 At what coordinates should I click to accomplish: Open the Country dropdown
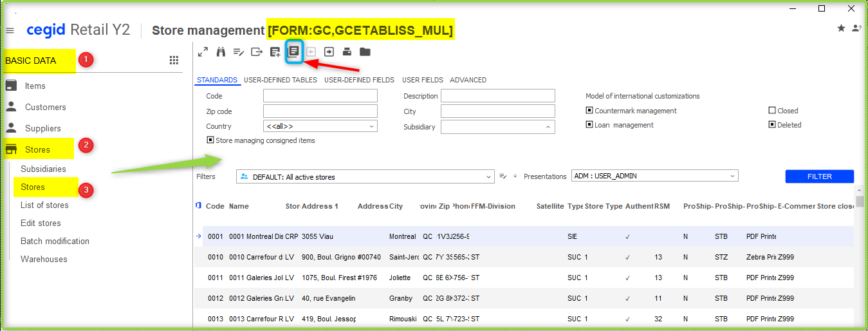(x=320, y=126)
